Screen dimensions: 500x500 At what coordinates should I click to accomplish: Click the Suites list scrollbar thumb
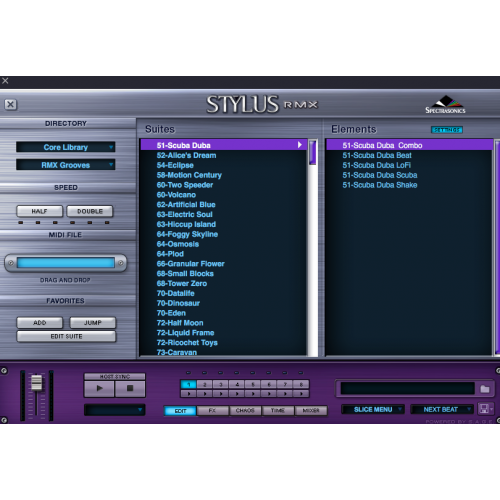click(x=312, y=153)
